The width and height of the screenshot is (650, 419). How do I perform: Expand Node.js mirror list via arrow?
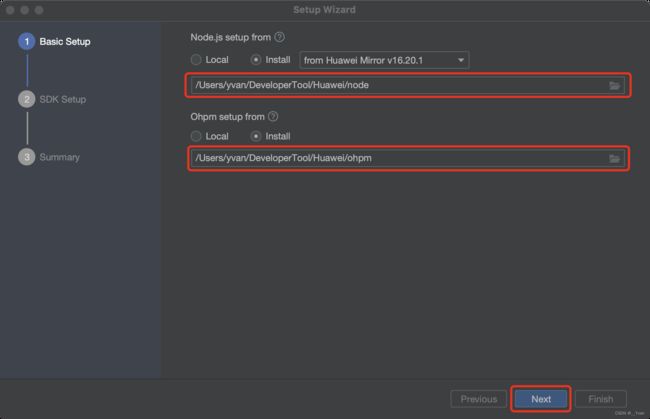(461, 60)
